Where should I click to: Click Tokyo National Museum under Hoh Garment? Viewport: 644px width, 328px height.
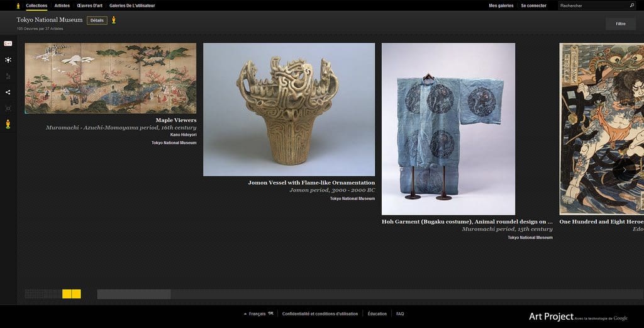click(x=530, y=237)
